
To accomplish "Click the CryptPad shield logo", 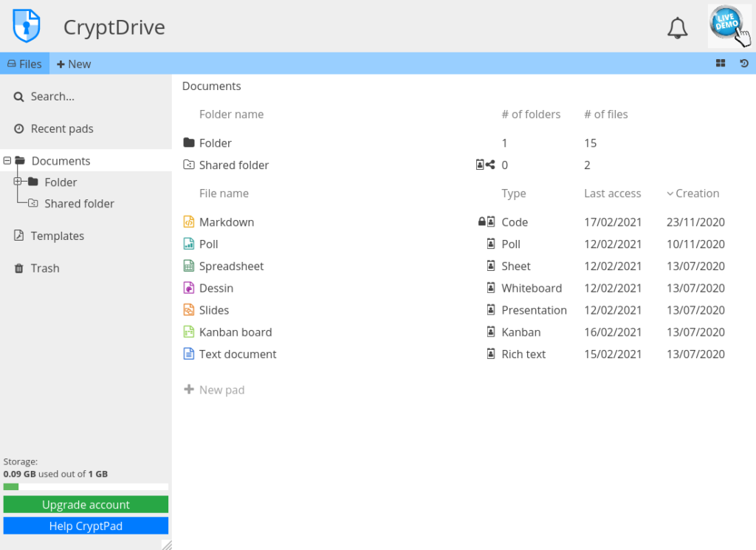I will [x=27, y=26].
